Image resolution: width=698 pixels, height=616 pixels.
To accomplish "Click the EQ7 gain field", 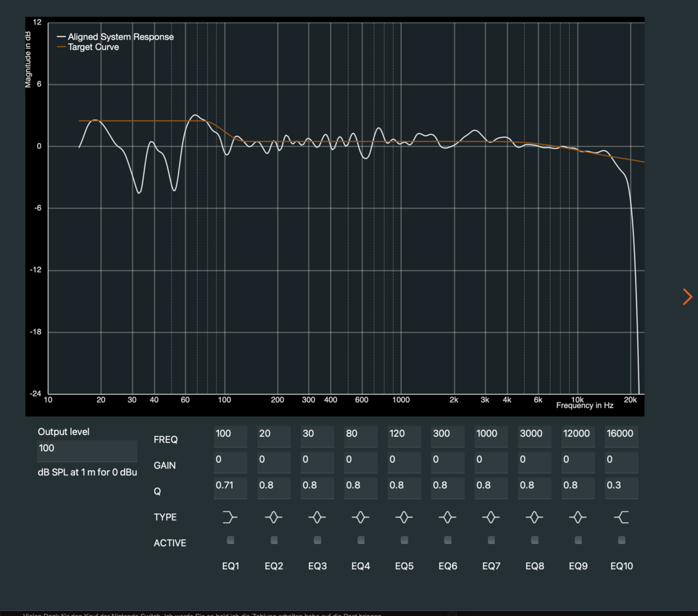I will (491, 462).
